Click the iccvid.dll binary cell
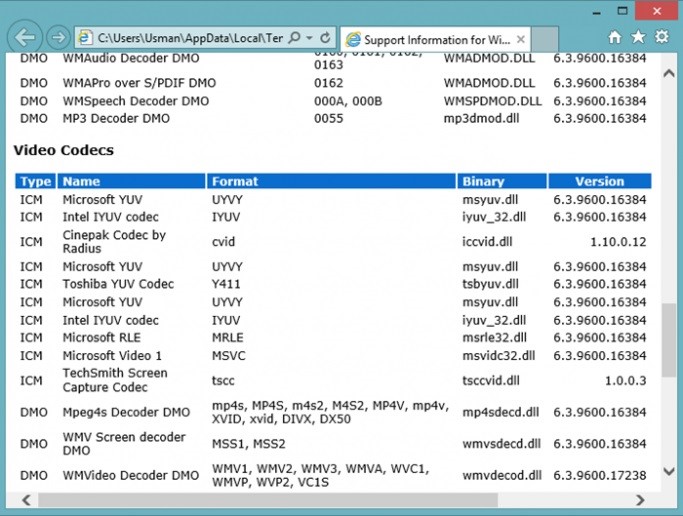The width and height of the screenshot is (683, 516). pyautogui.click(x=487, y=242)
